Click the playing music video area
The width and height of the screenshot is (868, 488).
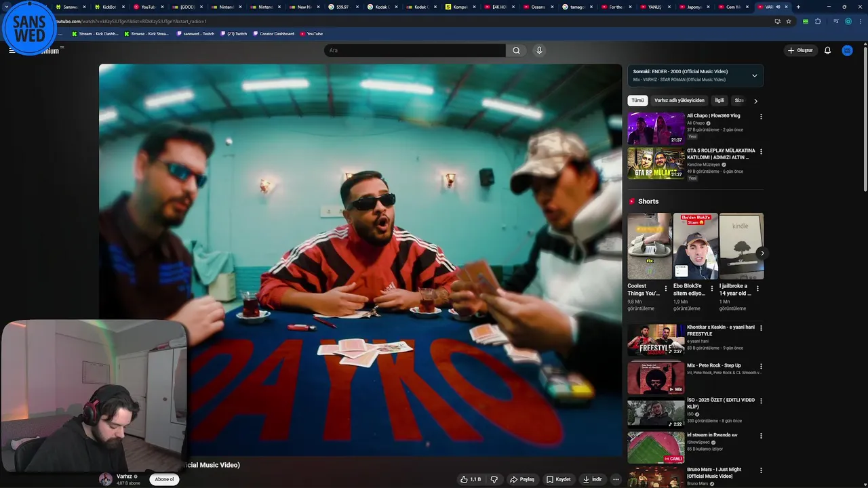coord(360,260)
